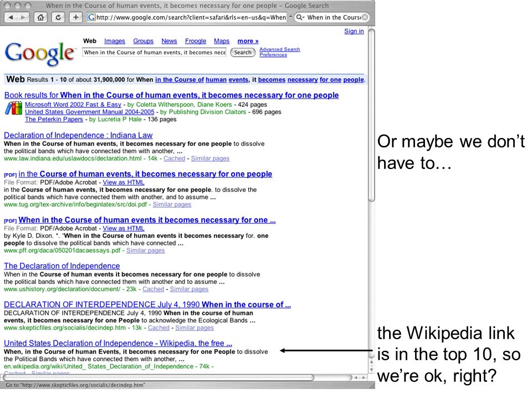The image size is (532, 399).
Task: Open the home page via house icon
Action: [40, 17]
